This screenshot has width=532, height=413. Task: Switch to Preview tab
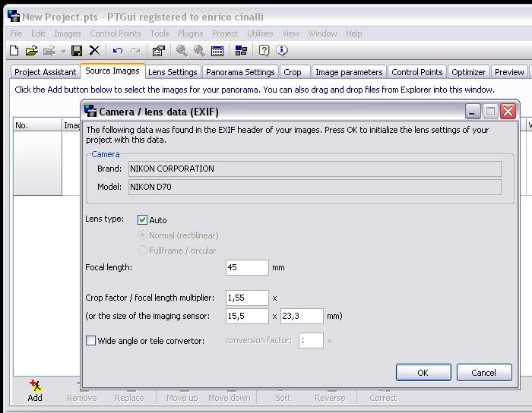pos(509,72)
